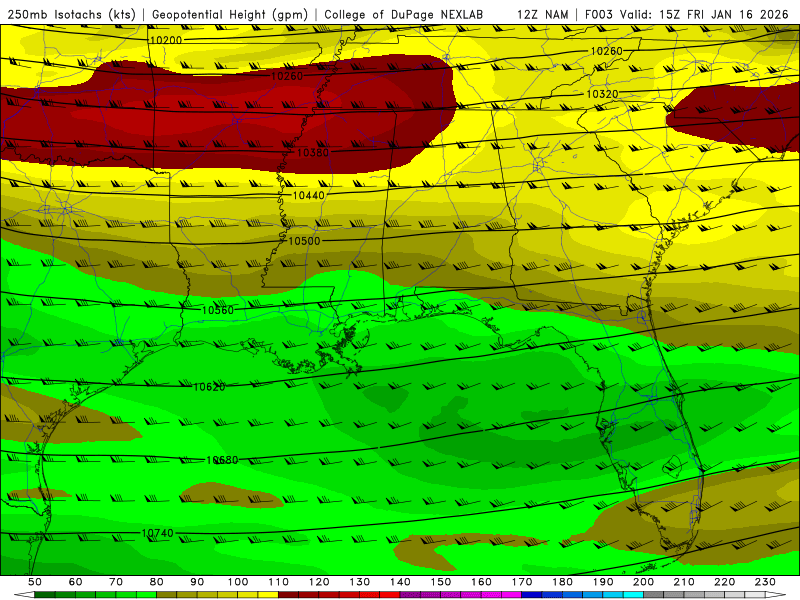Click the "Geopotential Height (gpm)" header text

[x=230, y=14]
